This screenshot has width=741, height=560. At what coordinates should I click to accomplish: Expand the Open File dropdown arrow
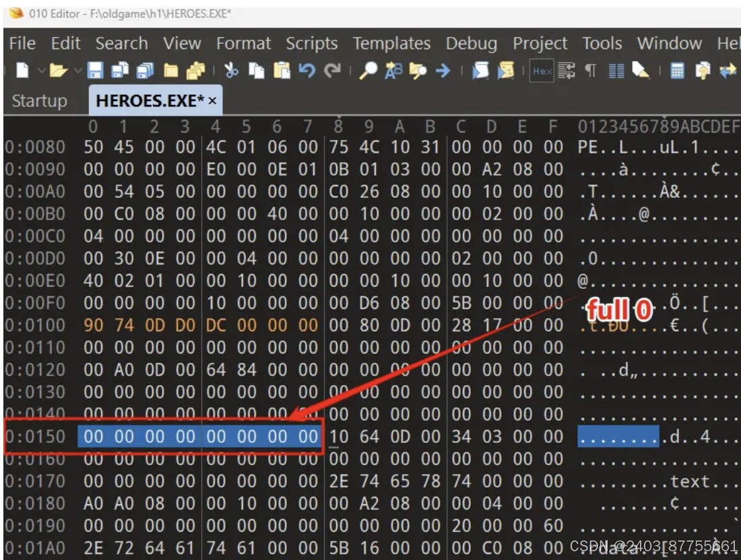(78, 71)
